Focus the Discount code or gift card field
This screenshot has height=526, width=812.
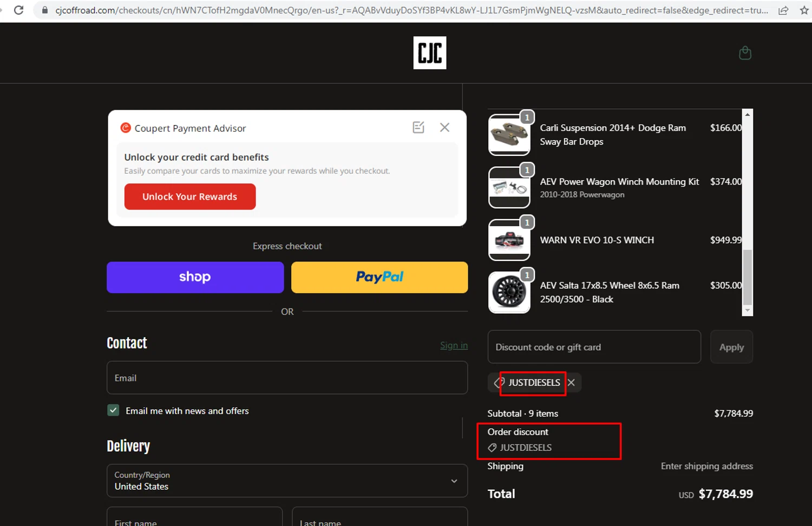[594, 347]
